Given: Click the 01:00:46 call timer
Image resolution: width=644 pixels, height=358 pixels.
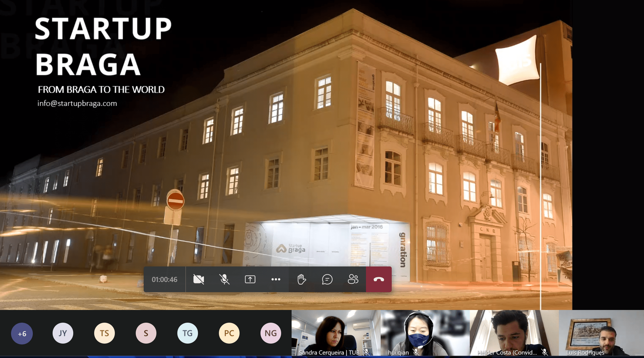Looking at the screenshot, I should click(165, 279).
